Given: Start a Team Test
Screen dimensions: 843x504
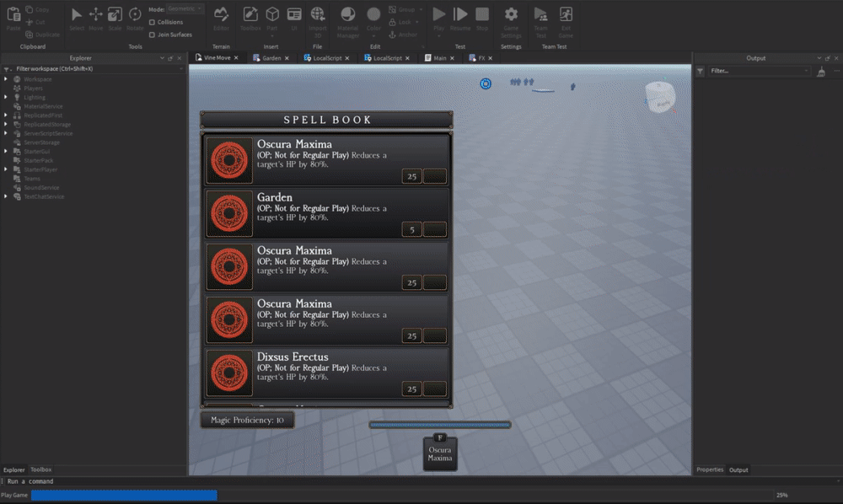Looking at the screenshot, I should (540, 14).
